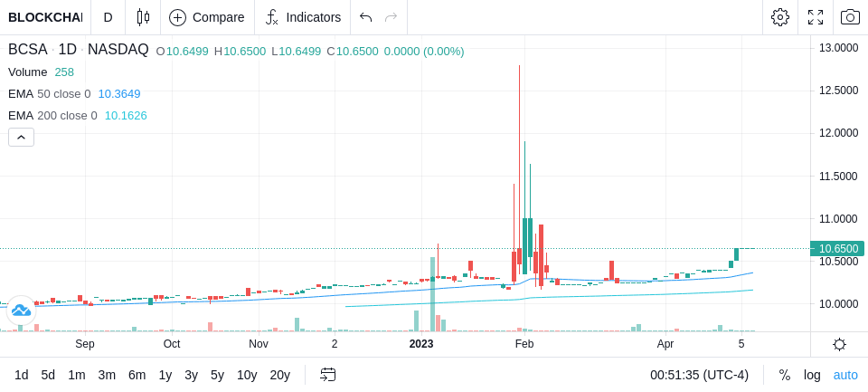Select the 1m time range
This screenshot has height=392, width=868.
[x=76, y=376]
